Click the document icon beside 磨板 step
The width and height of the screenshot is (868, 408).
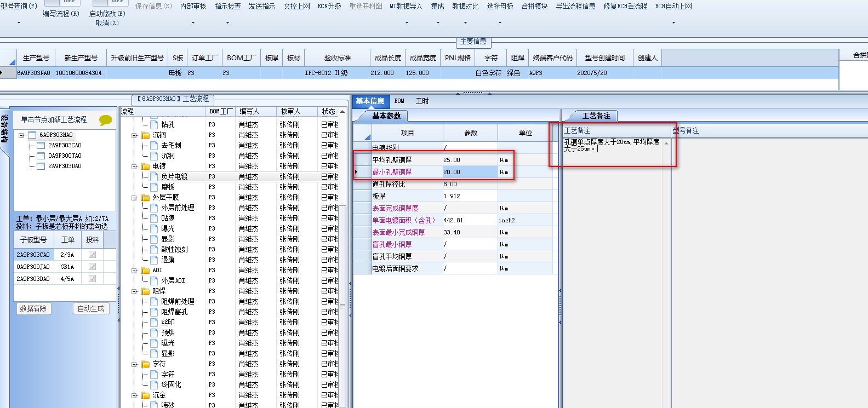pyautogui.click(x=154, y=187)
